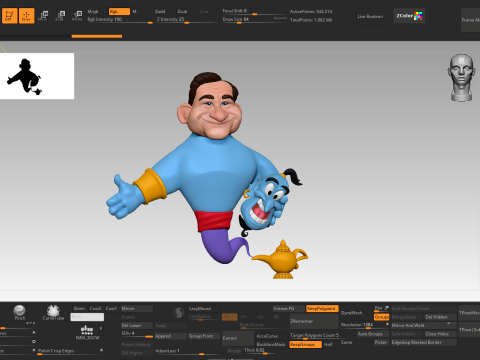
Task: Click the Mirror And Weld button
Action: point(424,325)
